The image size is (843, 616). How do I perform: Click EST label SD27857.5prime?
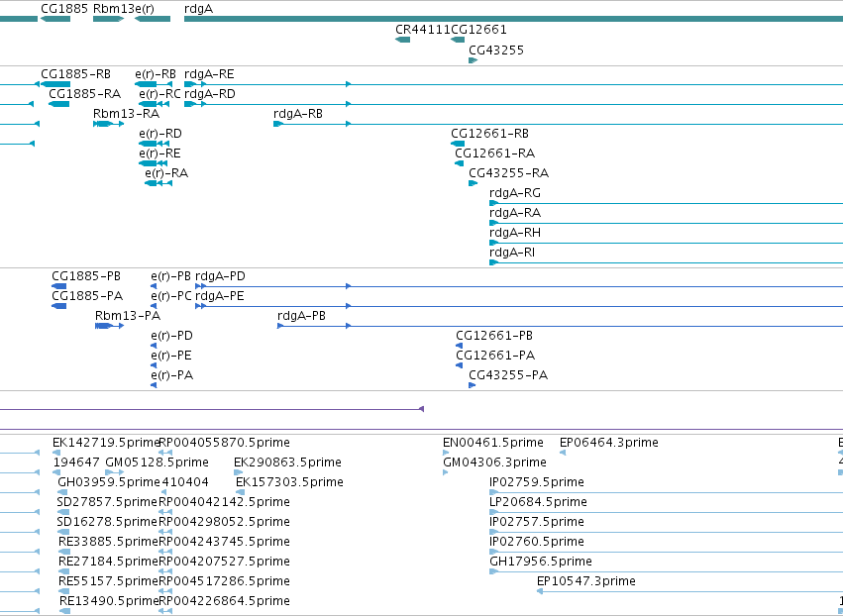[x=107, y=502]
